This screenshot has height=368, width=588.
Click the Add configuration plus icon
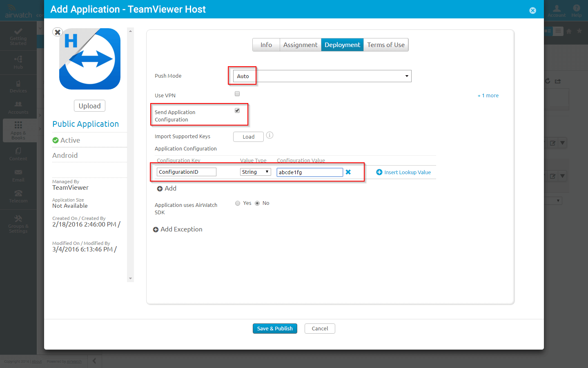coord(160,188)
